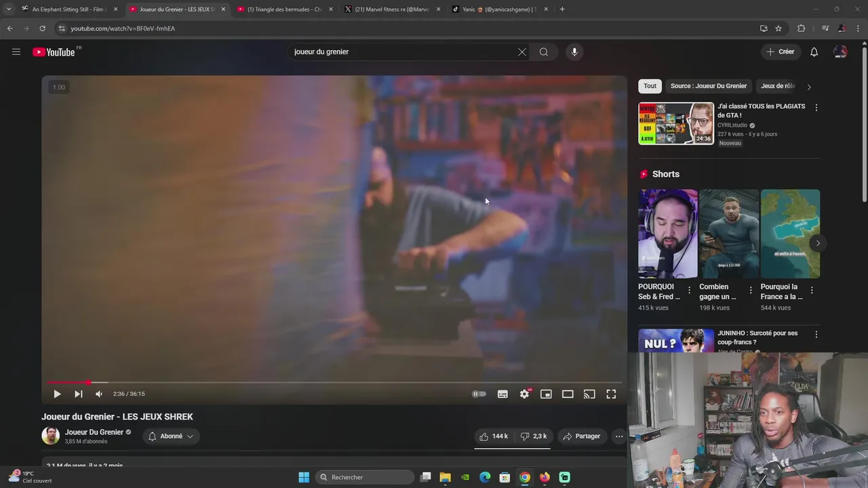The image size is (868, 488).
Task: Switch to Yanis TikTok tab
Action: coord(500,9)
